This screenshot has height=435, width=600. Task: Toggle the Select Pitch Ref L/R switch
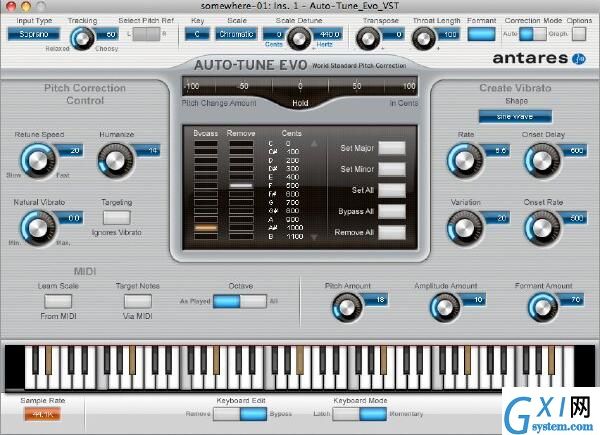[x=147, y=34]
